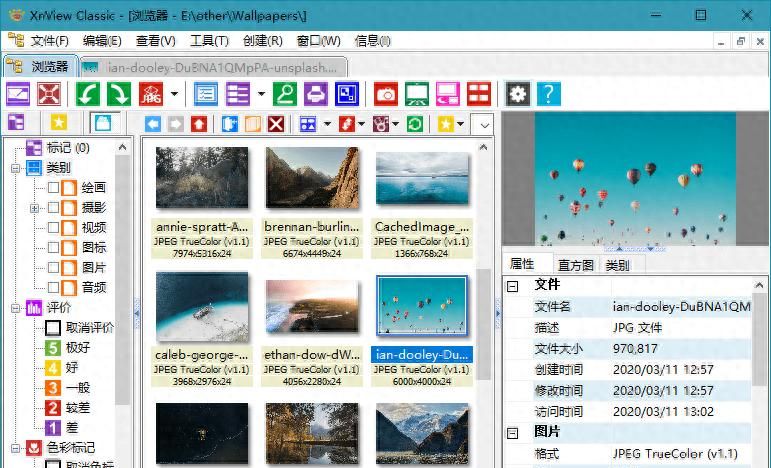This screenshot has width=771, height=468.
Task: Click the purple full screen view icon
Action: click(x=18, y=94)
